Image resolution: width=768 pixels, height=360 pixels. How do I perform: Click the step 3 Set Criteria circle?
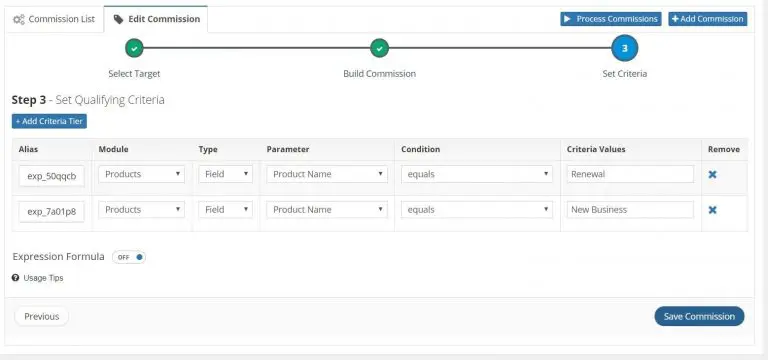pyautogui.click(x=624, y=48)
